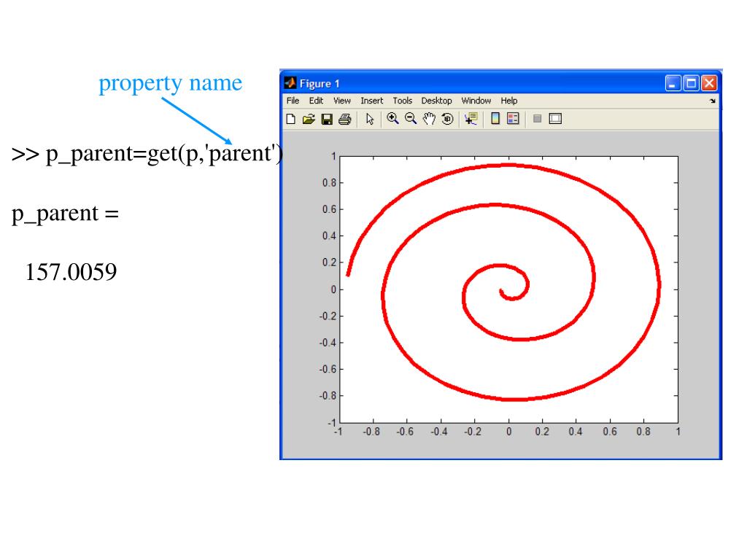Click the x-axis tick label 0.2

[x=542, y=432]
